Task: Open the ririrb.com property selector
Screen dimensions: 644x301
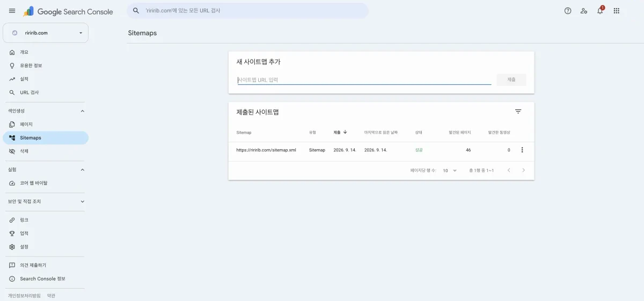Action: click(x=46, y=33)
